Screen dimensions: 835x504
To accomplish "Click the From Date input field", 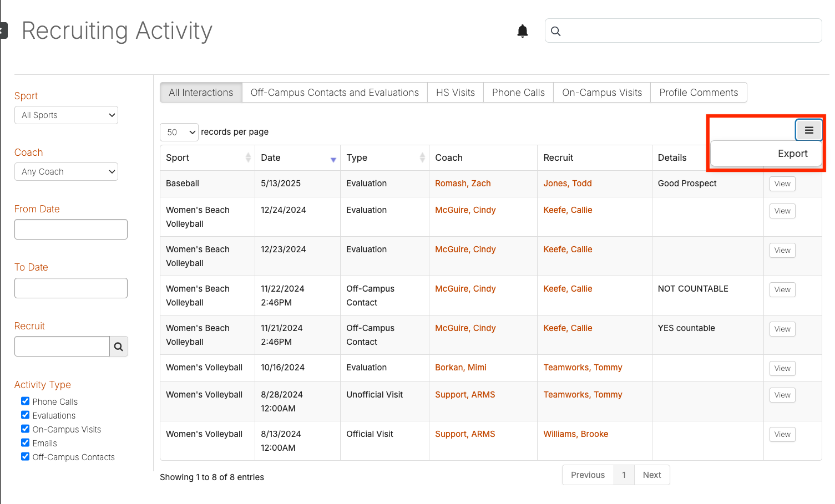I will click(x=71, y=230).
